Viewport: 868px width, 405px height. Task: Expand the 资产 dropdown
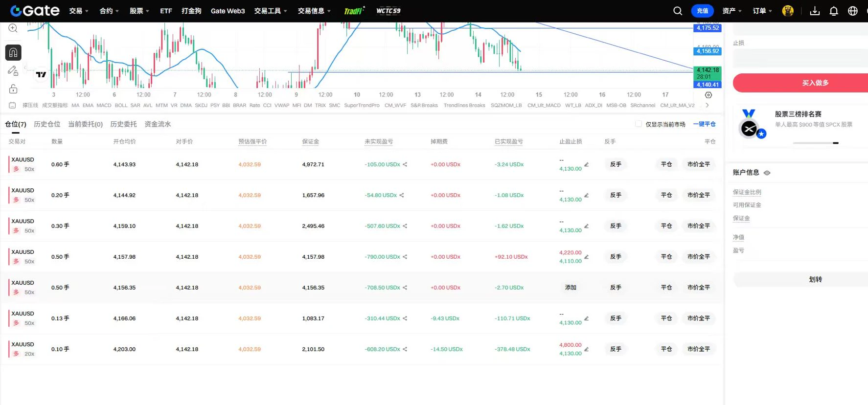pos(732,11)
